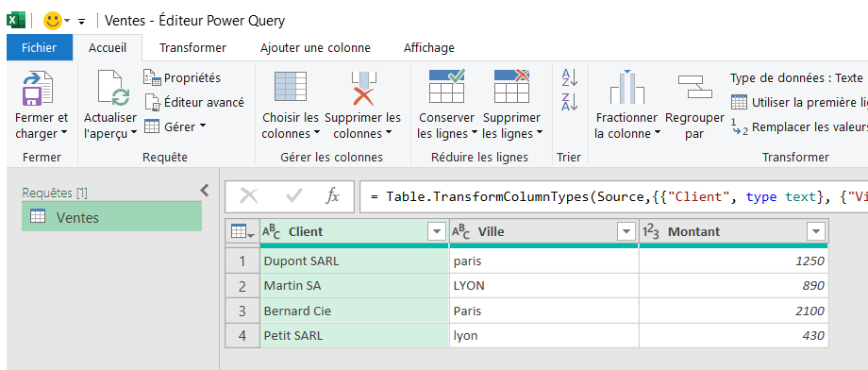The height and width of the screenshot is (370, 868).
Task: Expand Actualiser l'aperçu dropdown arrow
Action: pos(133,133)
